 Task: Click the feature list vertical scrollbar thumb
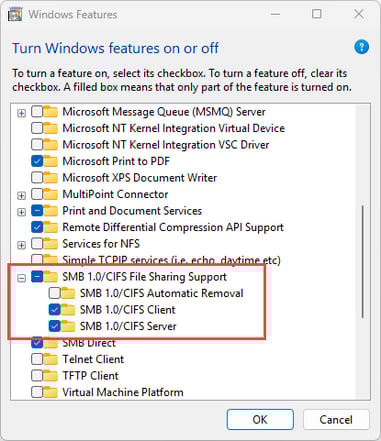[x=362, y=262]
